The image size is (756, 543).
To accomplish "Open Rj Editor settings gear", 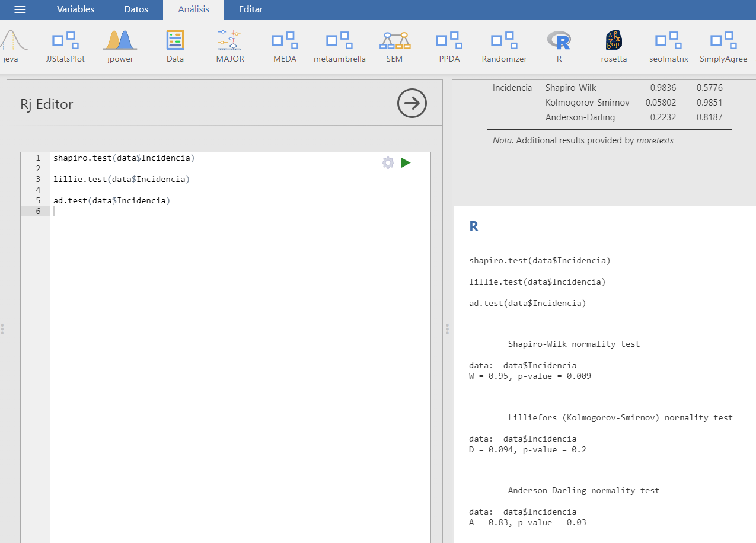I will point(388,163).
